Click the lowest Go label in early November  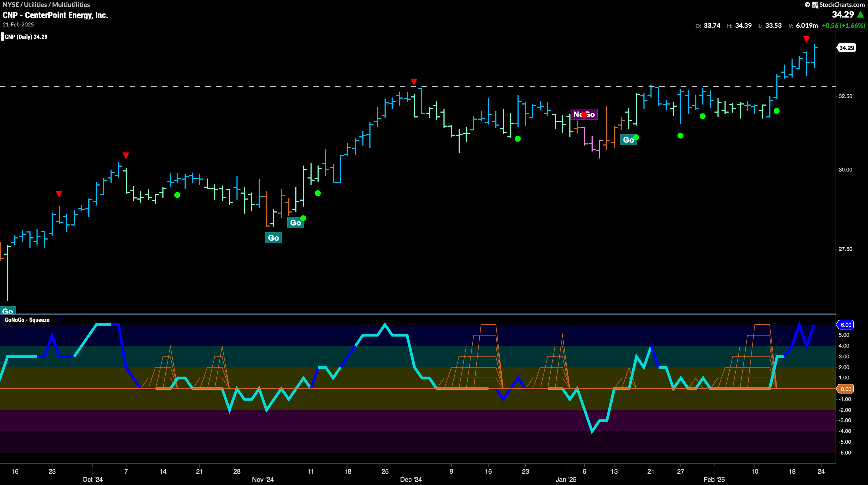[x=273, y=238]
